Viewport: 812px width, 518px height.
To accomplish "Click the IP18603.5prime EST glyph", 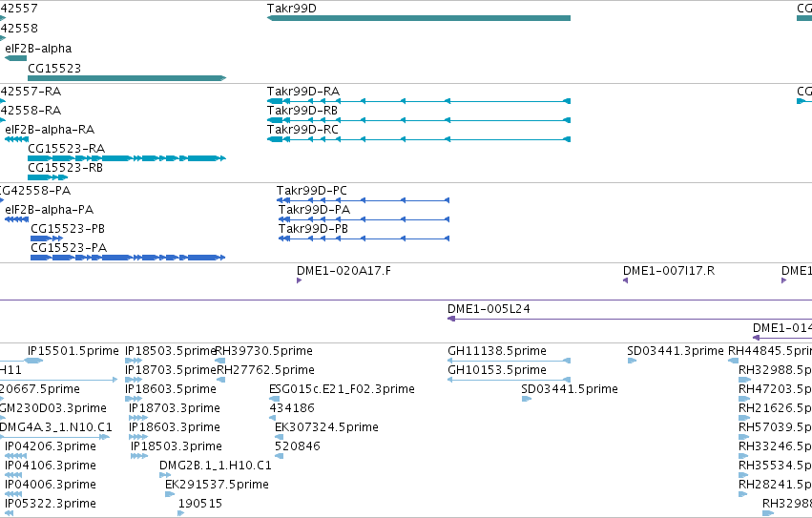I will coord(134,399).
